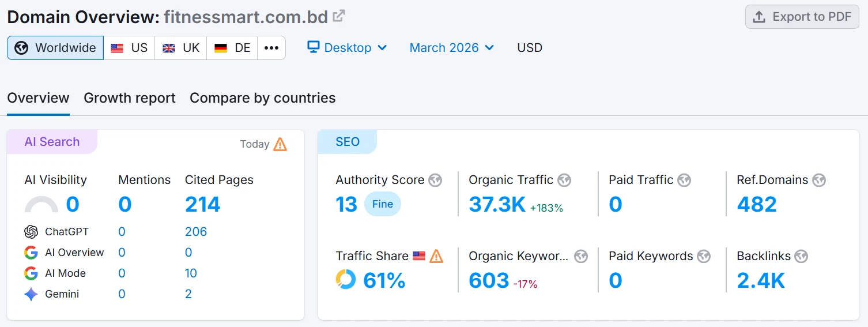Click the AI Search section label
Image resolution: width=868 pixels, height=327 pixels.
tap(52, 142)
